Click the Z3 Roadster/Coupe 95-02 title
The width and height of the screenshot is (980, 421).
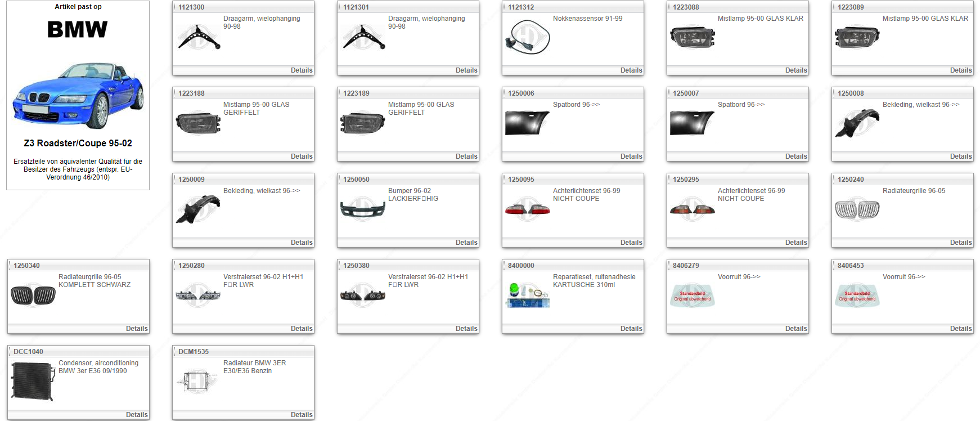pos(78,143)
